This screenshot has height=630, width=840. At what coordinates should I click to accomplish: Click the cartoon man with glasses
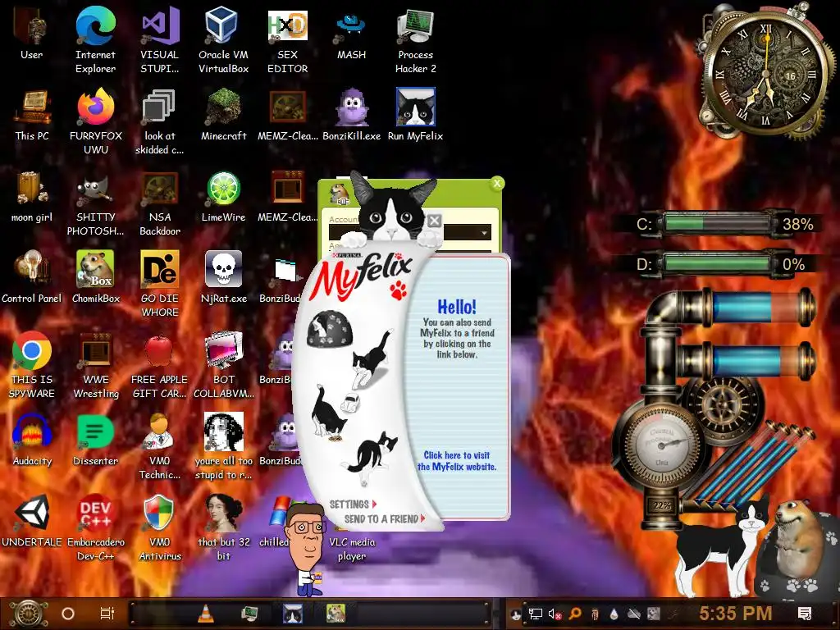click(307, 549)
